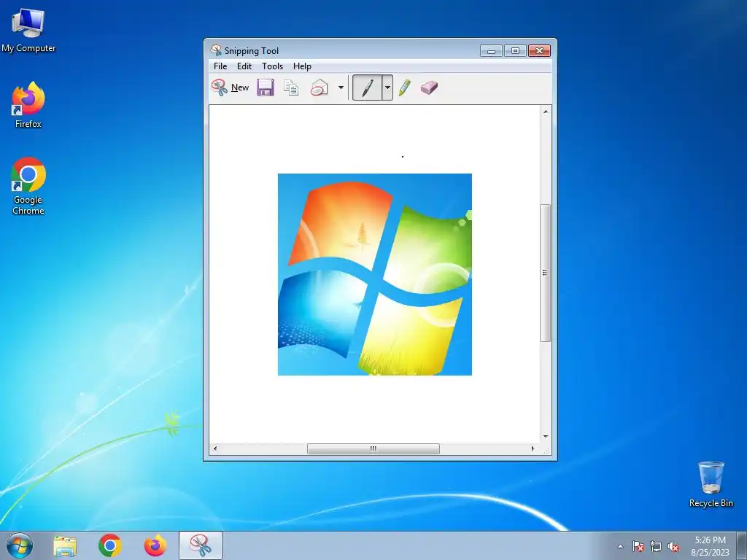Click the captured Windows logo image
Image resolution: width=747 pixels, height=560 pixels.
(x=375, y=274)
